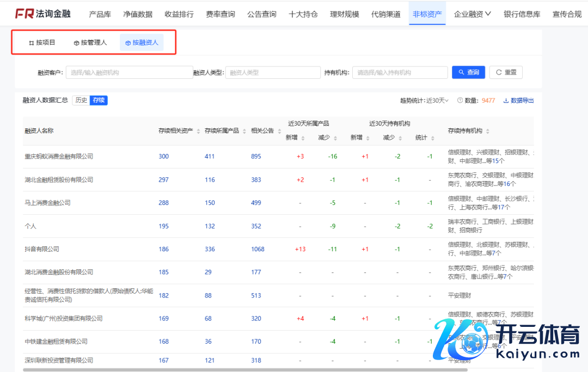Click sort icon beside 存续相关资产 column
The height and width of the screenshot is (372, 588).
(198, 131)
